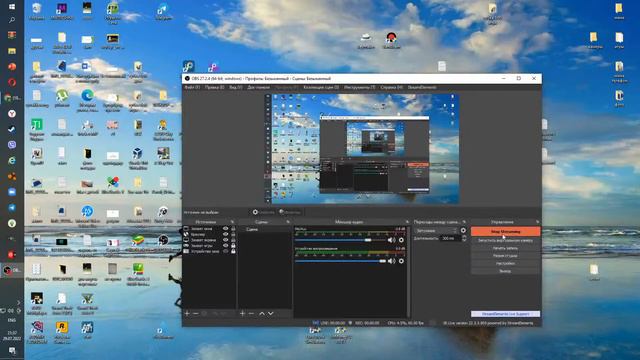This screenshot has height=360, width=640.
Task: Click Начать запись button
Action: (505, 248)
